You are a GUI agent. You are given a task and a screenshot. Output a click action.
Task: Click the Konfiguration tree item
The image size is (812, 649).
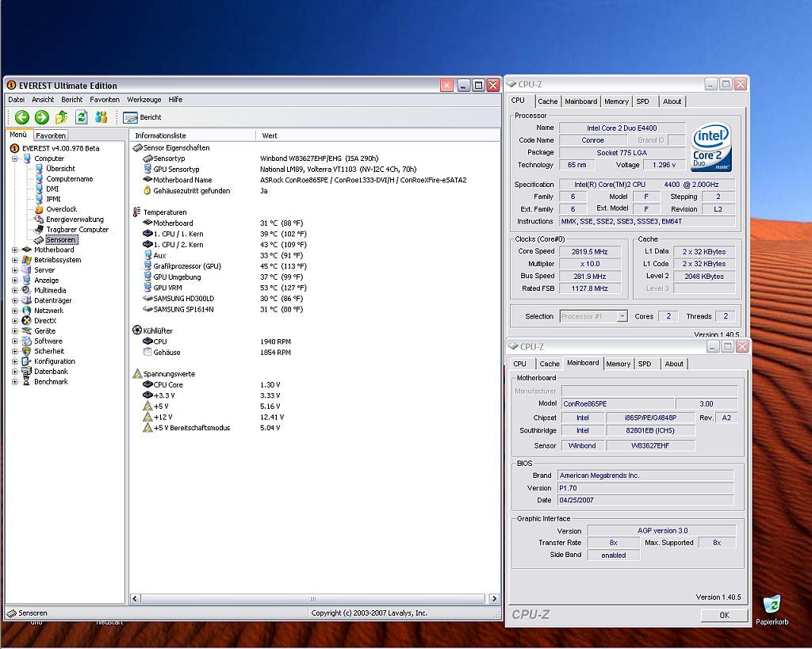click(55, 361)
